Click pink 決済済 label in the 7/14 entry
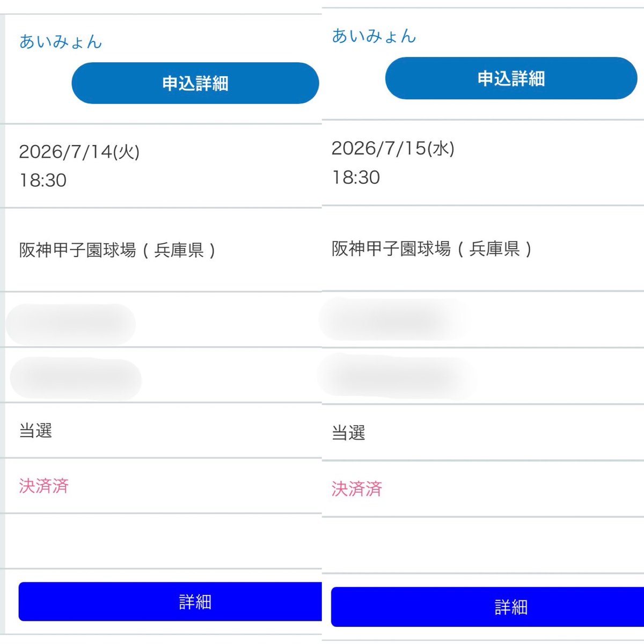Screen dimensions: 644x644 pyautogui.click(x=44, y=486)
